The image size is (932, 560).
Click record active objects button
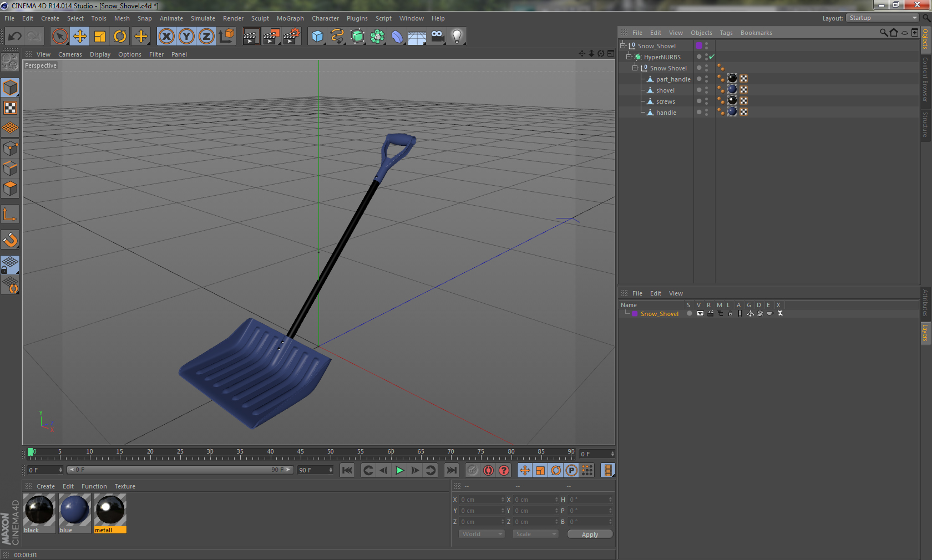click(472, 470)
